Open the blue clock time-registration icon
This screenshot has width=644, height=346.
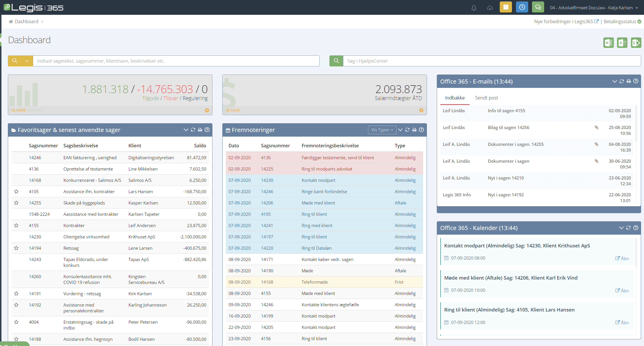522,7
